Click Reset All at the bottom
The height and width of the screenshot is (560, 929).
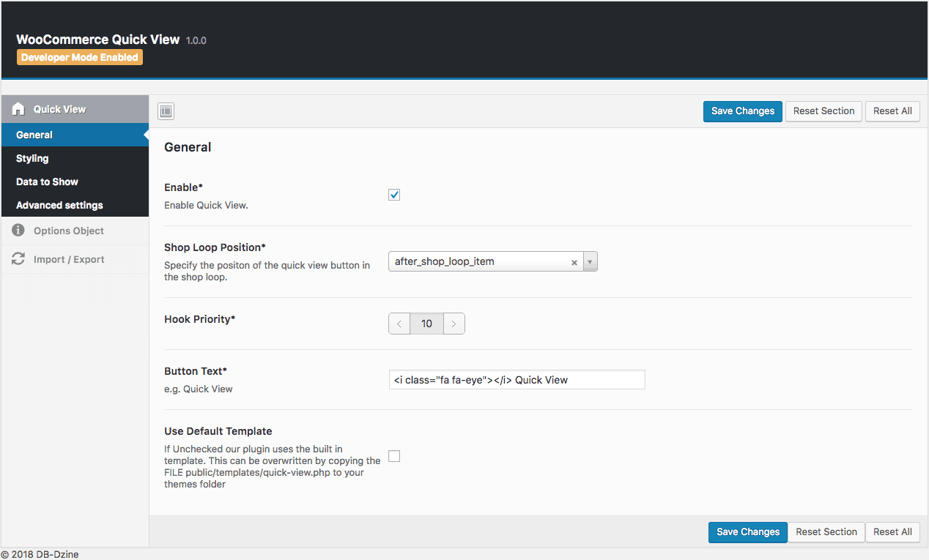pyautogui.click(x=892, y=531)
